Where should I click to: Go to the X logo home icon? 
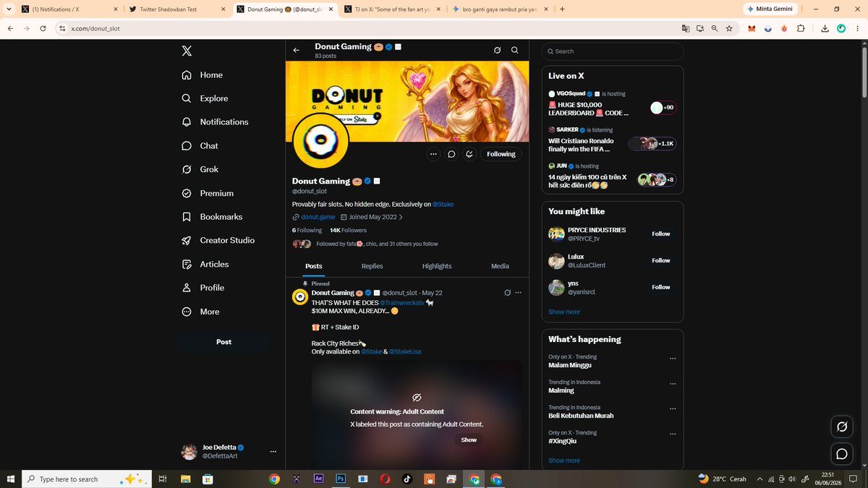point(187,51)
